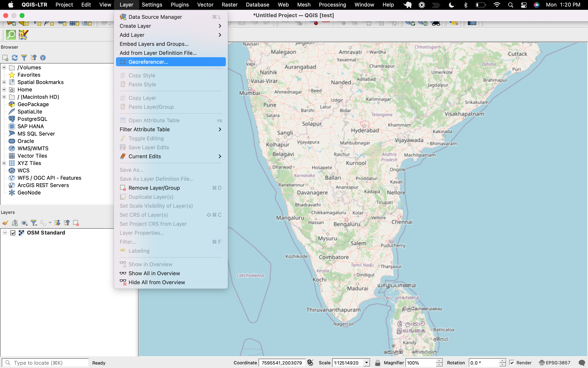Choose Add from Layer Definition File…

click(171, 53)
